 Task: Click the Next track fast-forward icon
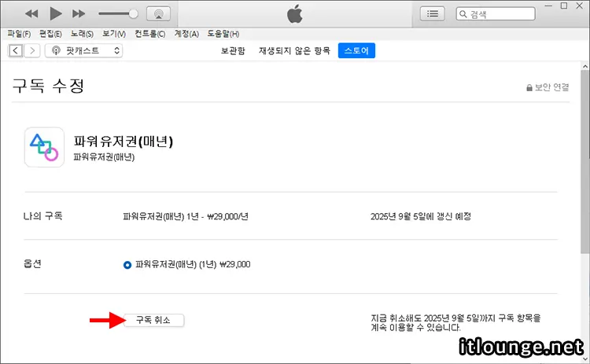78,13
